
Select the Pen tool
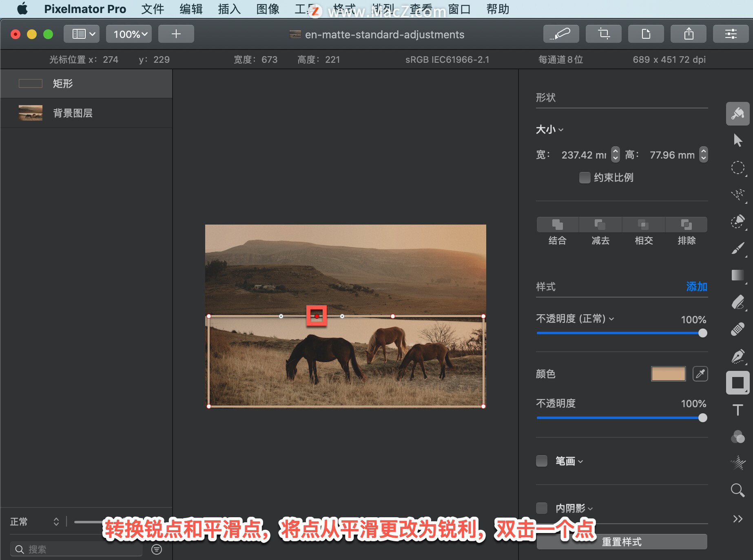coord(737,356)
